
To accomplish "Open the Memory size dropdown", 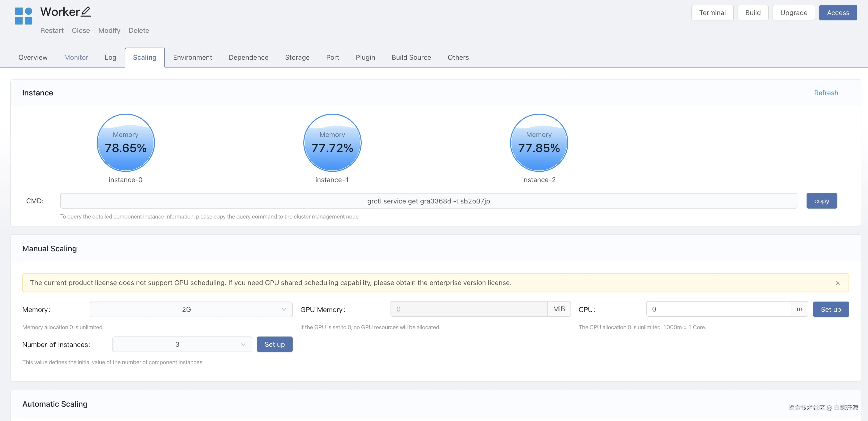I will pyautogui.click(x=191, y=309).
